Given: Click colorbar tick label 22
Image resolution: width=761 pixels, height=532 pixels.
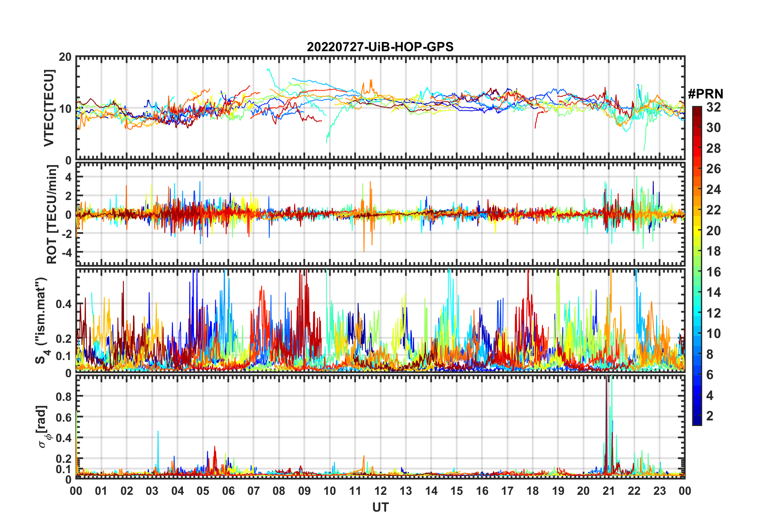Looking at the screenshot, I should point(713,210).
